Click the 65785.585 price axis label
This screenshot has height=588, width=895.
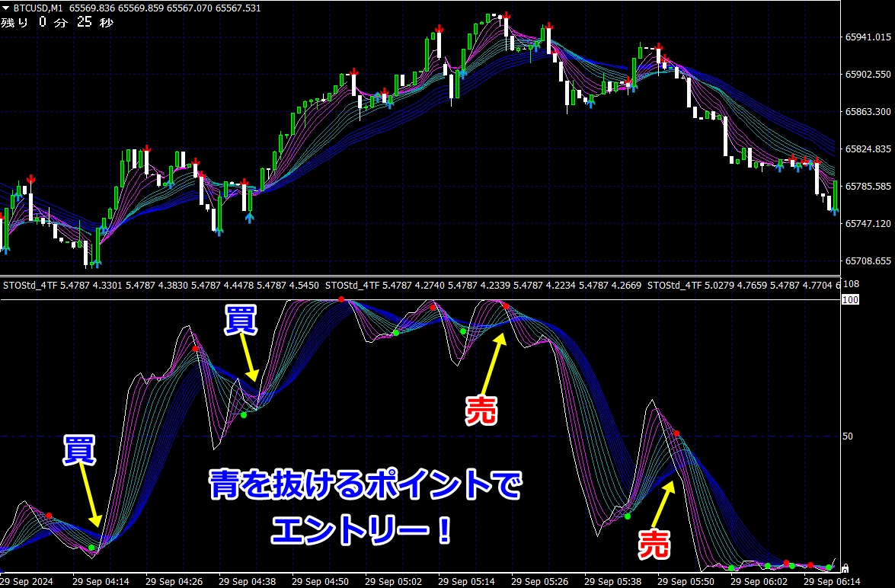point(868,186)
